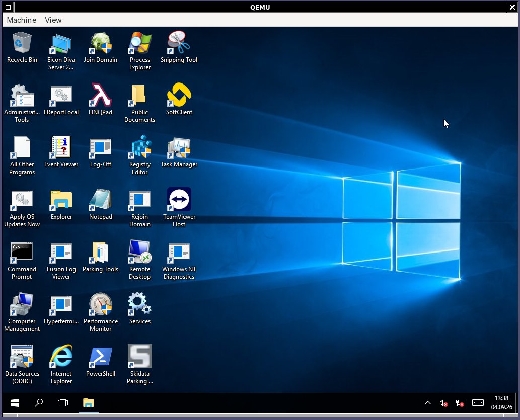Select the Administrative Tools icon

click(22, 103)
